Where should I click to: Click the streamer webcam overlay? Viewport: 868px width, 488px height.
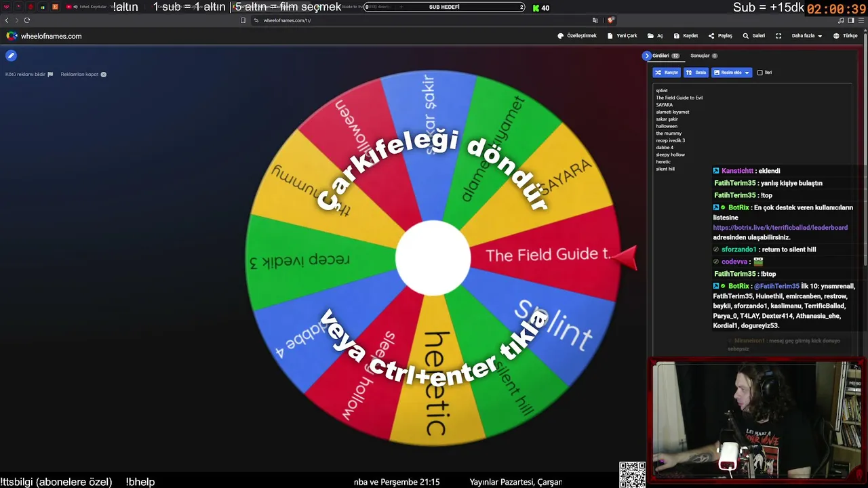pos(758,421)
